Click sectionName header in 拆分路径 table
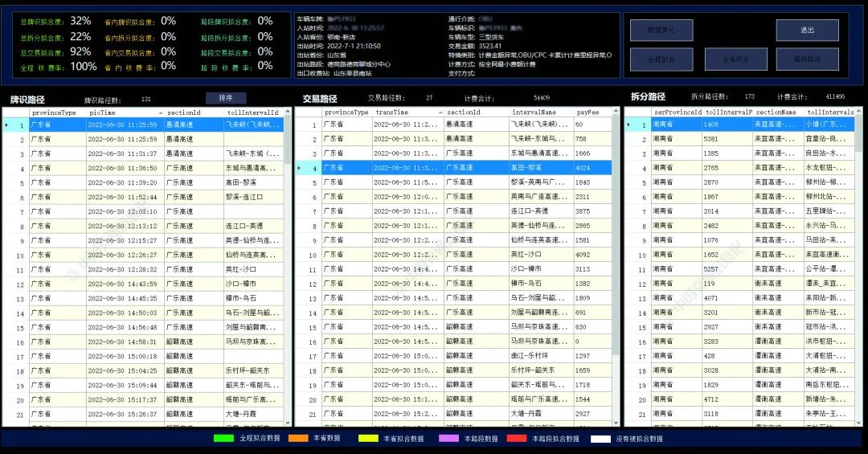 tap(778, 112)
